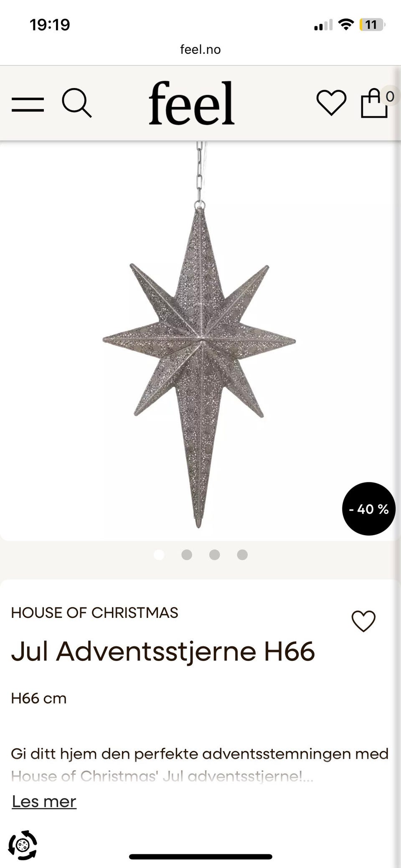Image resolution: width=401 pixels, height=868 pixels.
Task: Switch to the second product image dot
Action: click(x=187, y=554)
